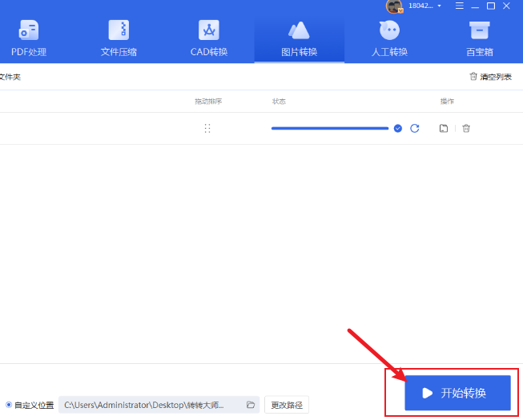Click the account name 18042...

coord(420,6)
